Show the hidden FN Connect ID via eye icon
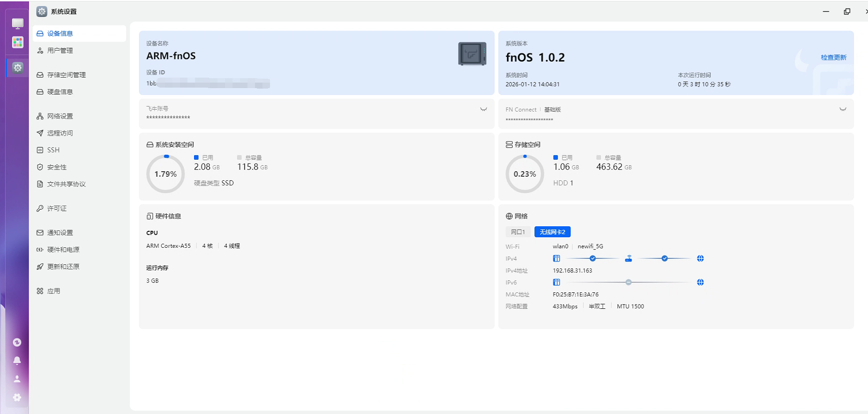868x414 pixels. pyautogui.click(x=843, y=109)
